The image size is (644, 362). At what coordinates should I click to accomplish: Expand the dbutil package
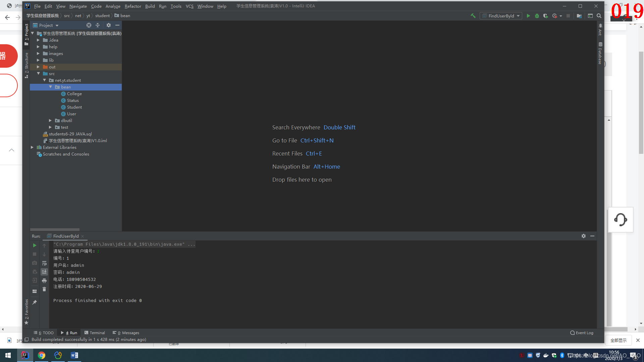point(50,121)
